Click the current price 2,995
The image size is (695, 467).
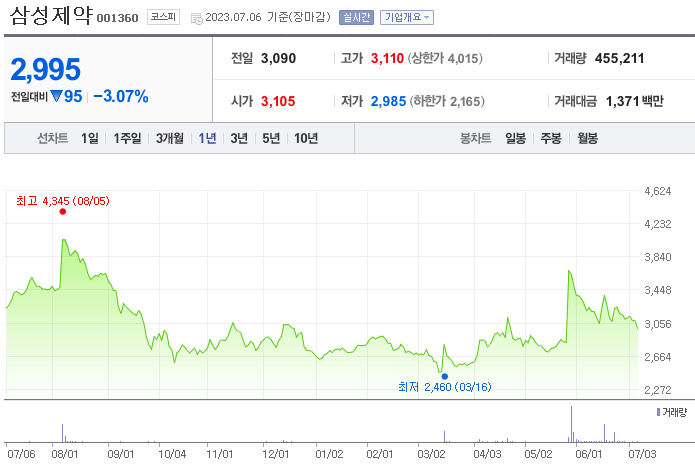(45, 70)
